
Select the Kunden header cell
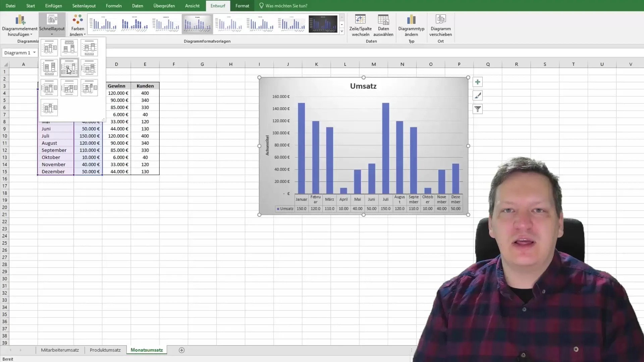145,86
